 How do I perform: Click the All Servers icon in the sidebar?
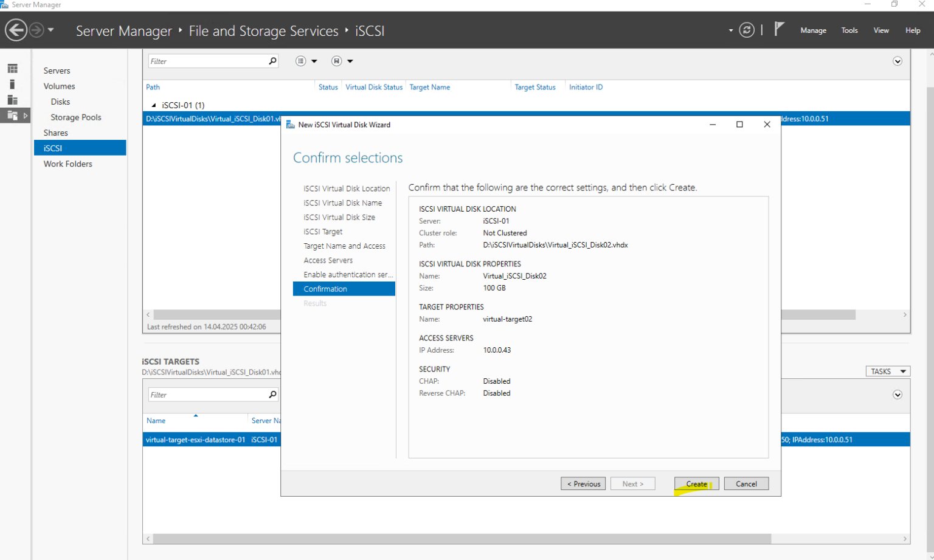point(13,100)
